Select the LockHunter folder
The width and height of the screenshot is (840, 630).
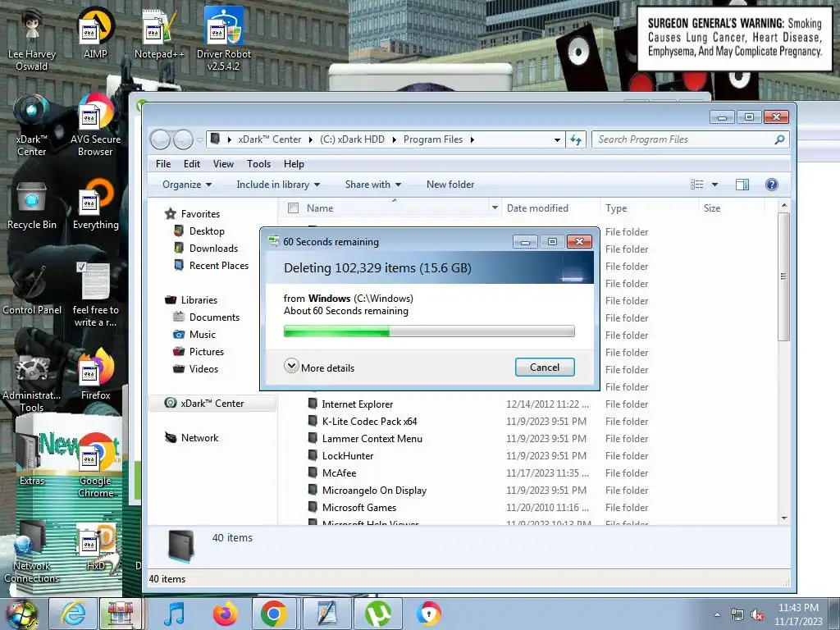347,456
